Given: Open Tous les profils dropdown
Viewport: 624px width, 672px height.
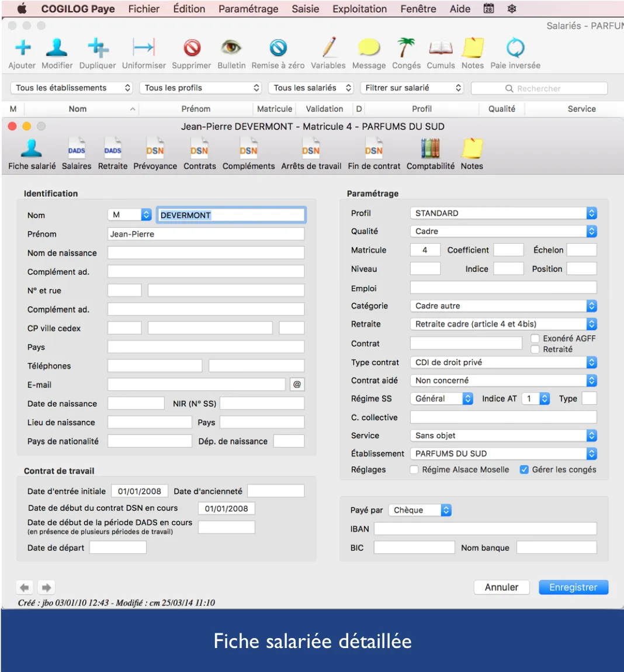Looking at the screenshot, I should (200, 88).
